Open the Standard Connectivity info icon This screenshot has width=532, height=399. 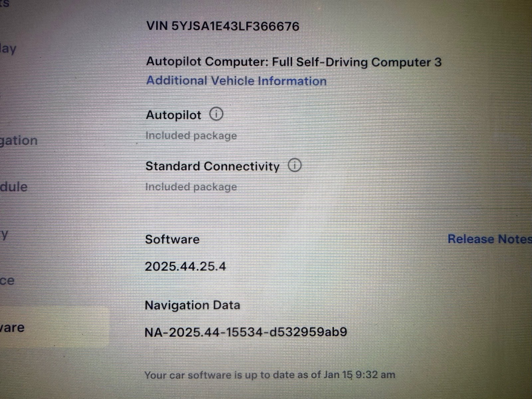pos(295,165)
